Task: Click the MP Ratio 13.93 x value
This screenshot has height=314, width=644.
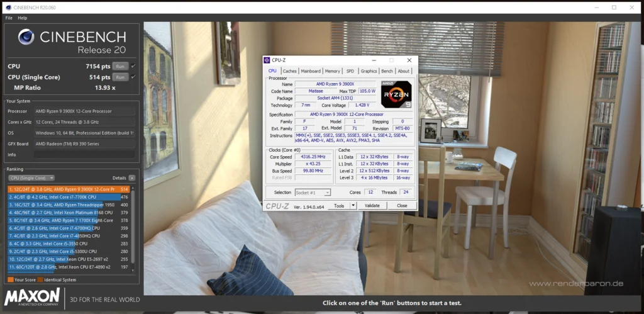Action: coord(105,87)
